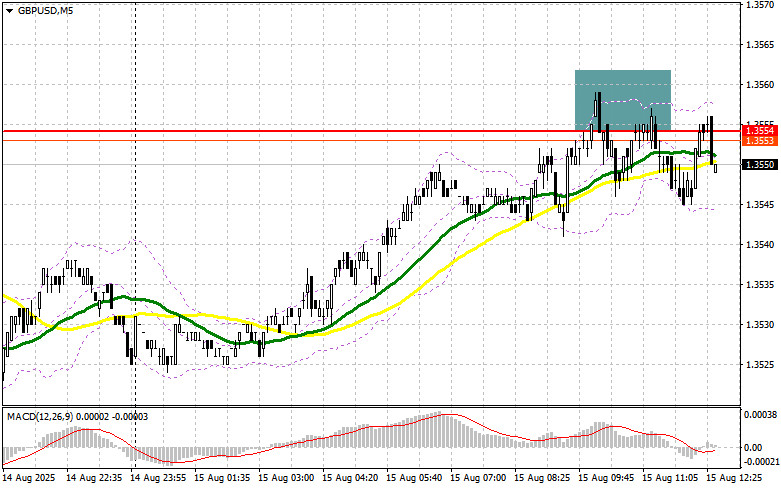Select the 1.3540 price scale value
This screenshot has width=781, height=489.
coord(760,244)
